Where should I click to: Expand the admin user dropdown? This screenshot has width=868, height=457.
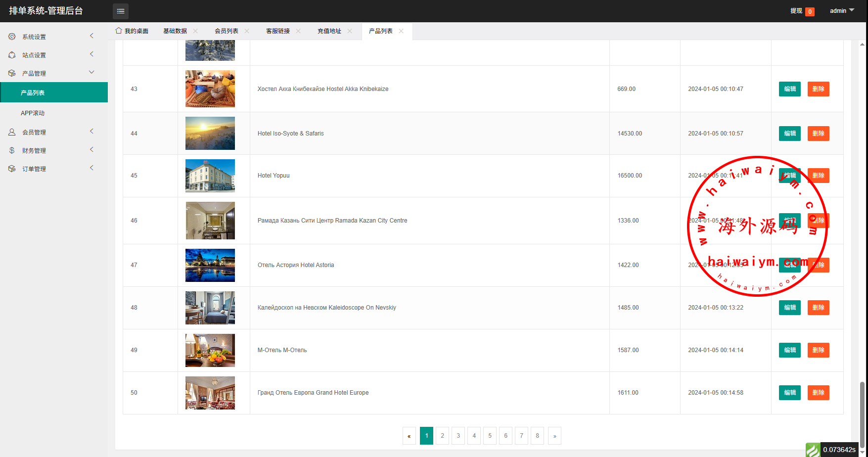[x=842, y=11]
